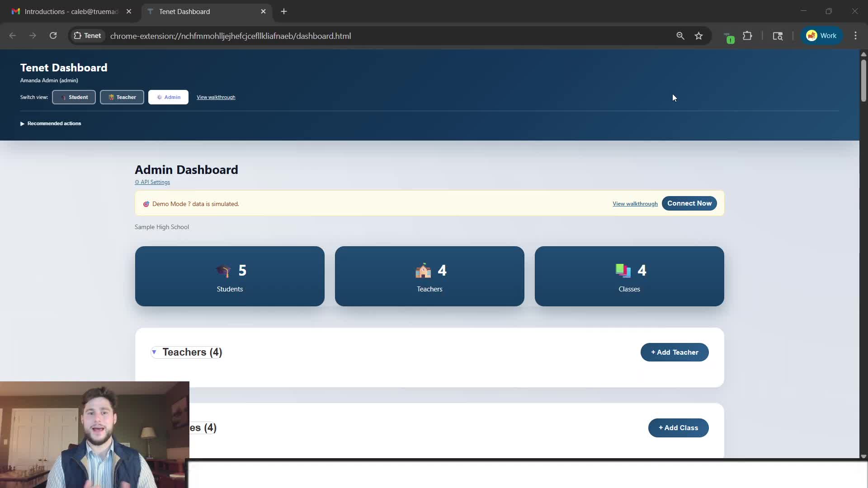
Task: Click the Add Teacher button
Action: 674,352
